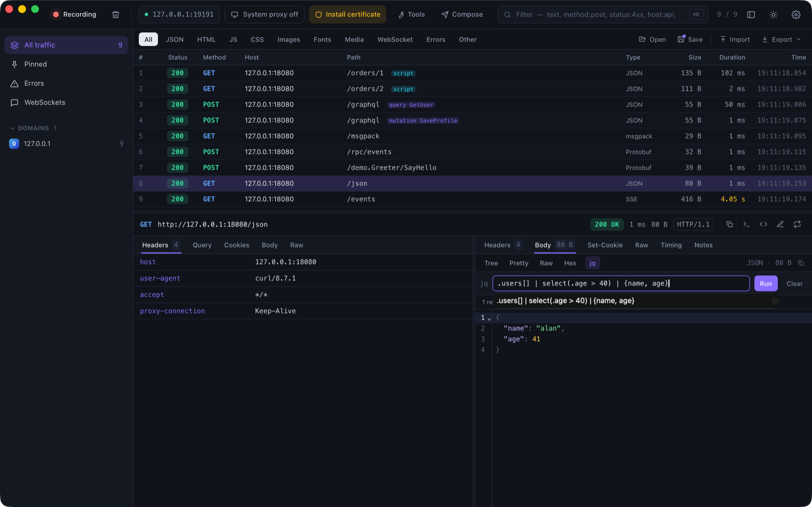Viewport: 812px width, 507px height.
Task: Open a saved session file
Action: tap(652, 40)
